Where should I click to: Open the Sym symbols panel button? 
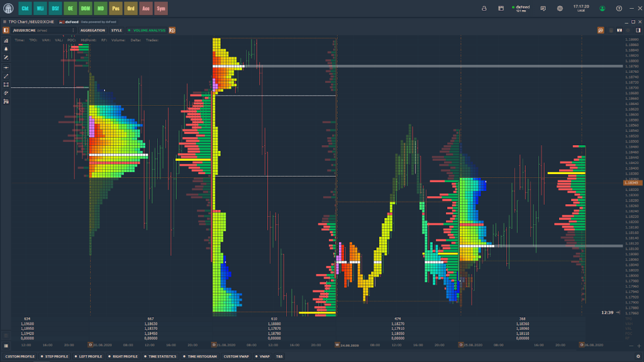point(161,9)
